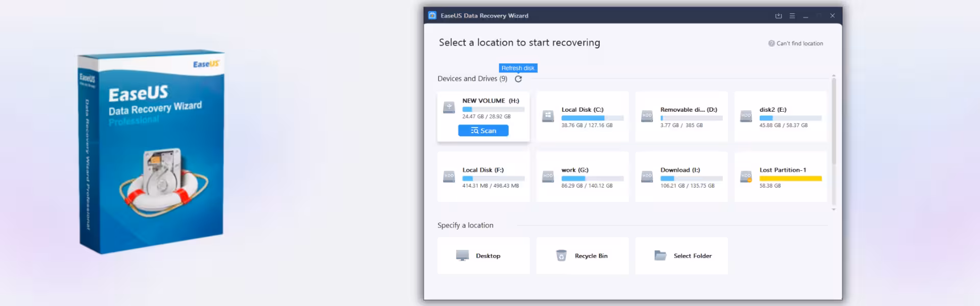Select the Local Disk (F:) HDD icon

tap(449, 176)
